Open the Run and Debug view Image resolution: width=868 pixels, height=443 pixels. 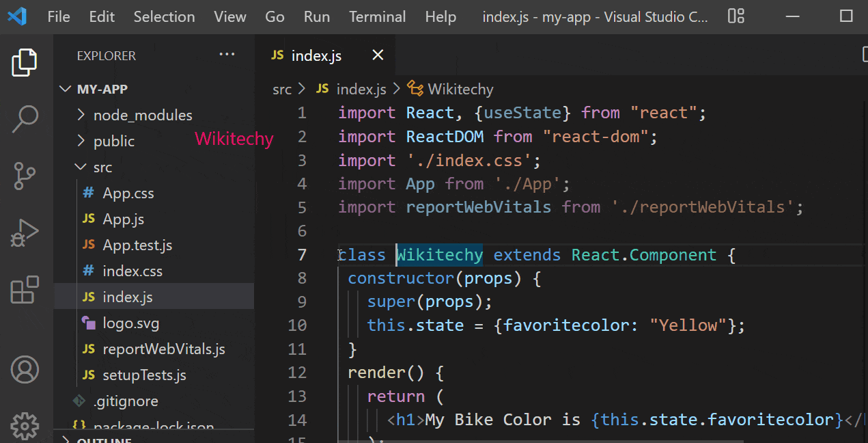coord(25,234)
